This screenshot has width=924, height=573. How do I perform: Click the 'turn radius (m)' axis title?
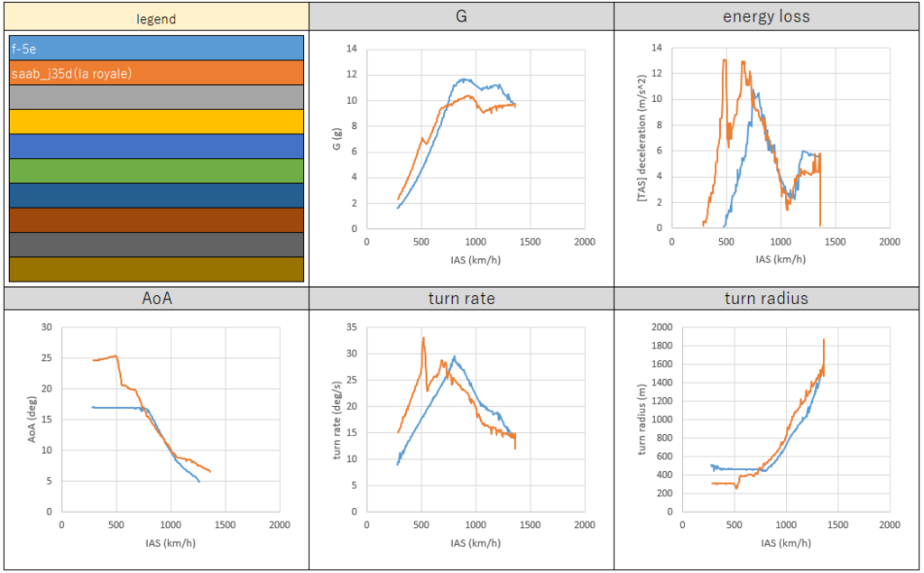pos(642,419)
